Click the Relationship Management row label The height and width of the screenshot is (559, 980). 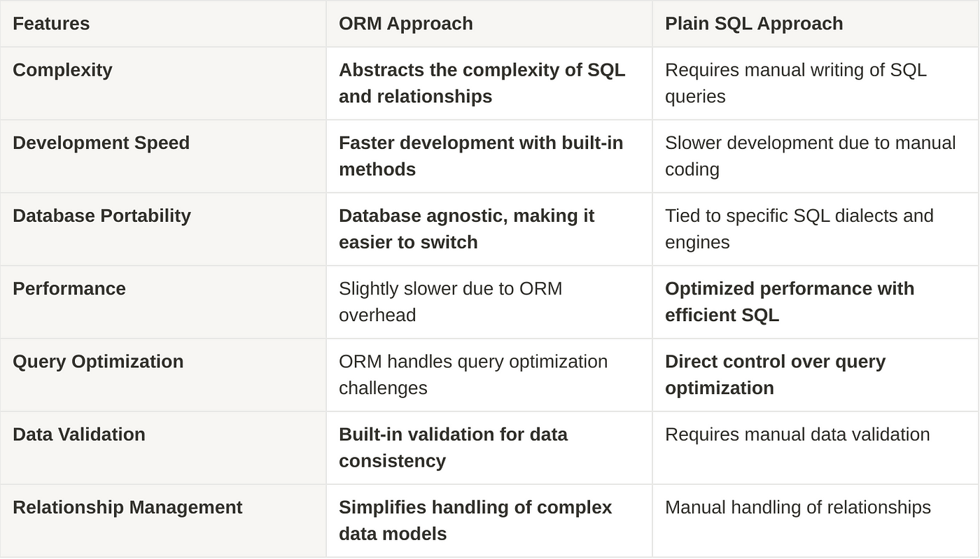pos(127,507)
